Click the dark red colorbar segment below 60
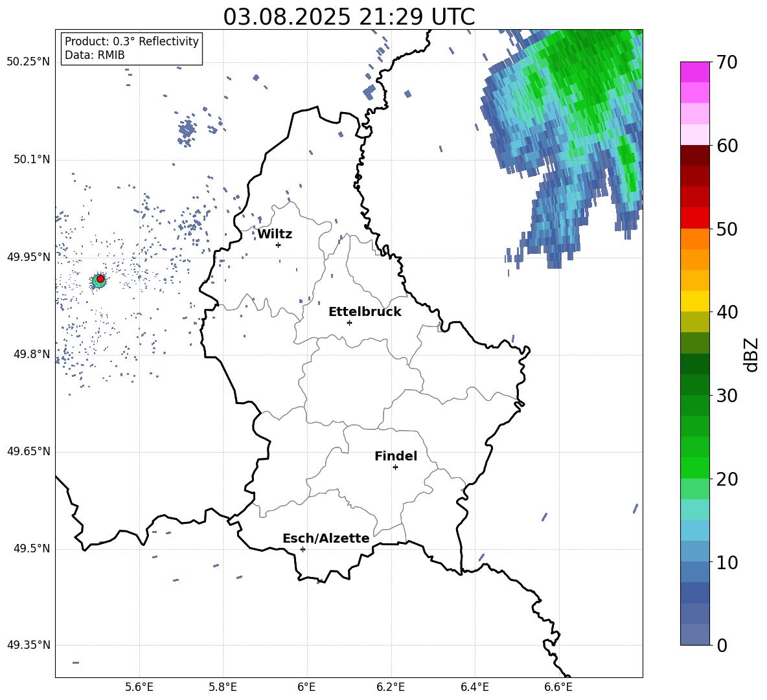 point(694,155)
